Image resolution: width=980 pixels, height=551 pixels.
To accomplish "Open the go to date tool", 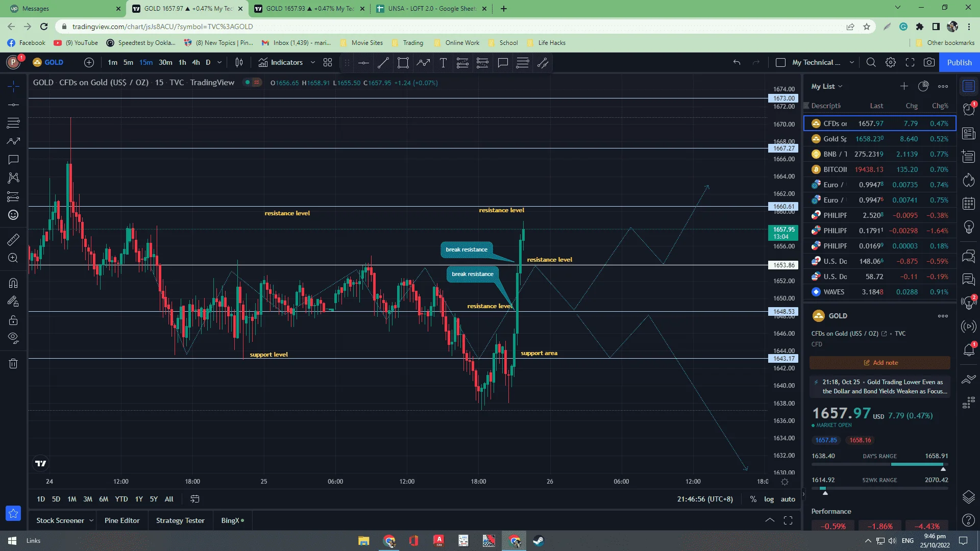I will coord(195,499).
